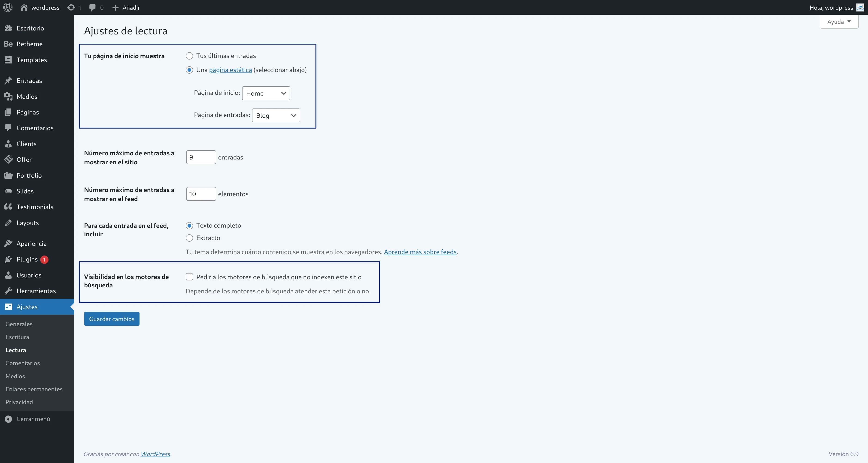Follow the Aprende más sobre feeds link

420,252
